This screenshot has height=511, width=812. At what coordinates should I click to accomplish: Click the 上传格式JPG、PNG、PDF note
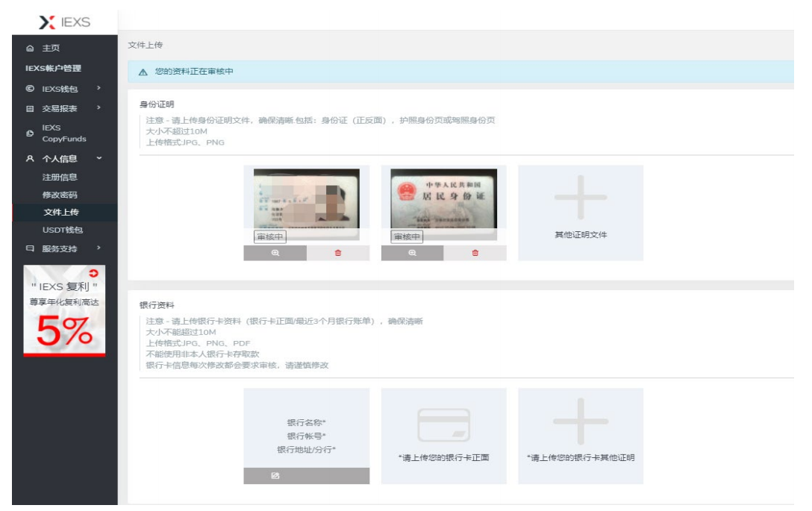click(x=198, y=343)
